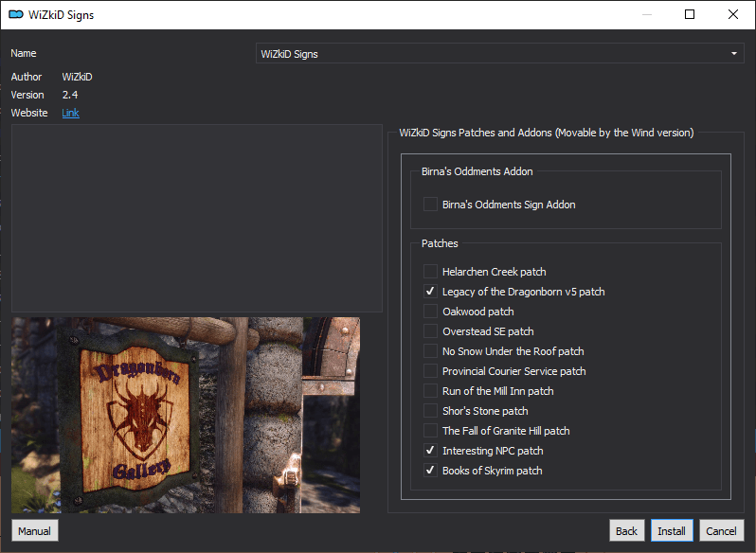Enable the Overstead SE patch

pyautogui.click(x=430, y=331)
